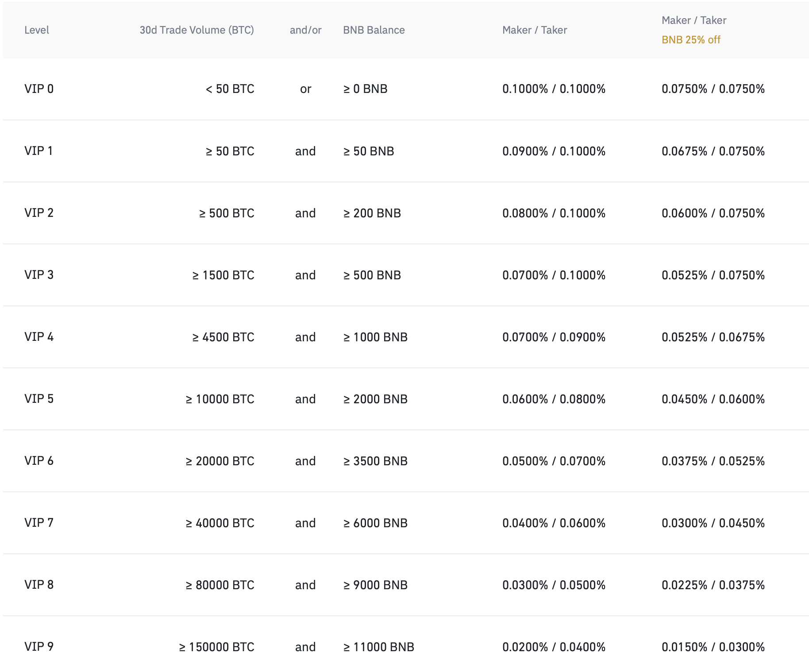Click the ≥ 150000 BTC volume cell
The image size is (809, 672).
coord(217,647)
